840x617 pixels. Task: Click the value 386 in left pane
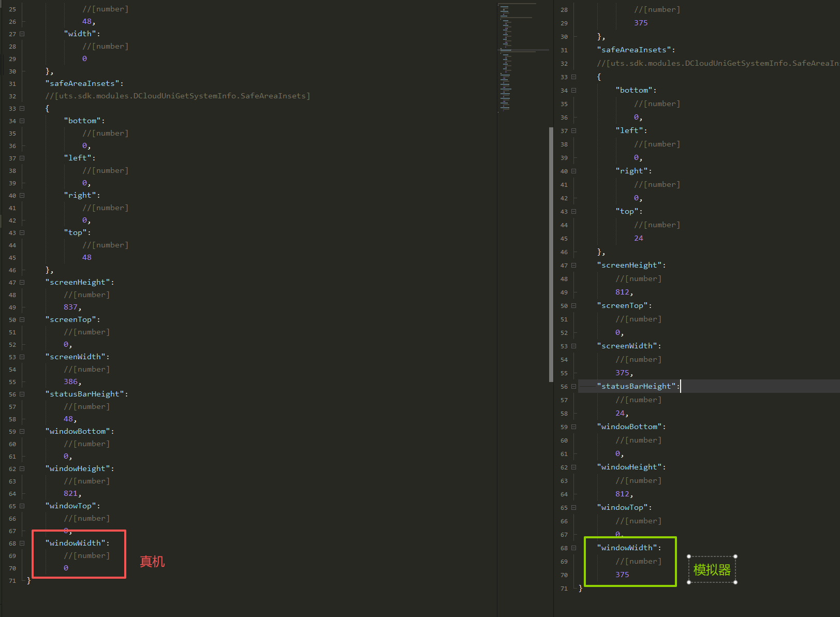point(71,382)
